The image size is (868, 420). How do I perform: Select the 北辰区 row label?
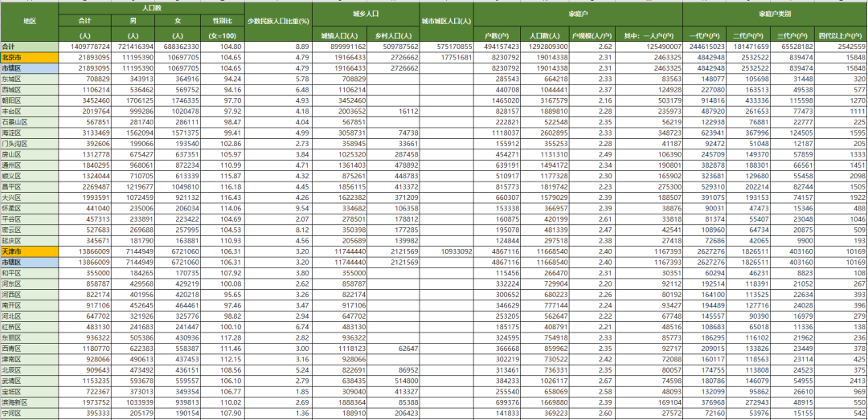[x=29, y=370]
